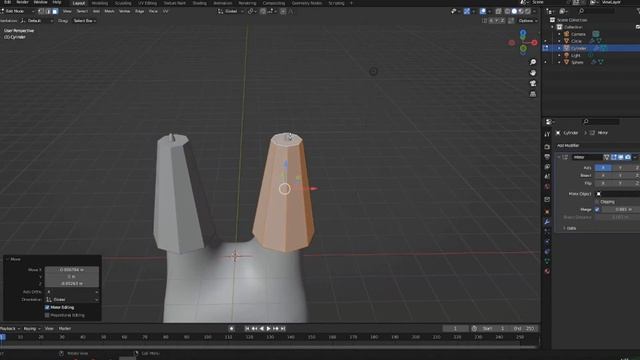Screen dimensions: 640x360
Task: Open Material properties tab icon
Action: (x=547, y=271)
